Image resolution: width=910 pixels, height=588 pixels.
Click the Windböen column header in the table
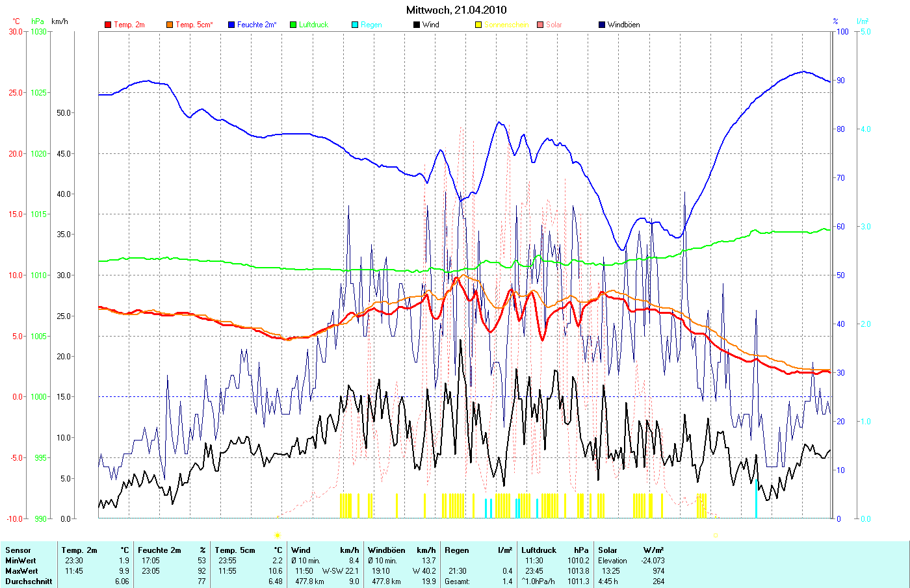[386, 550]
